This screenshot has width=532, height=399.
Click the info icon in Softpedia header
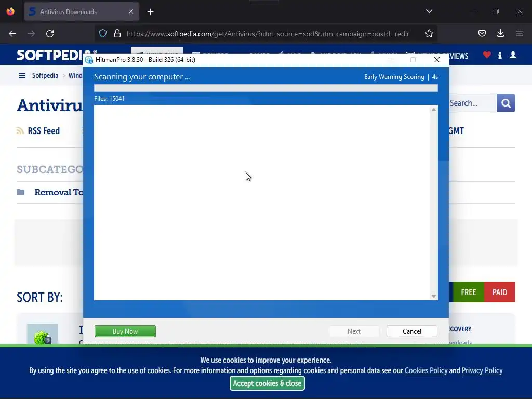coord(500,55)
